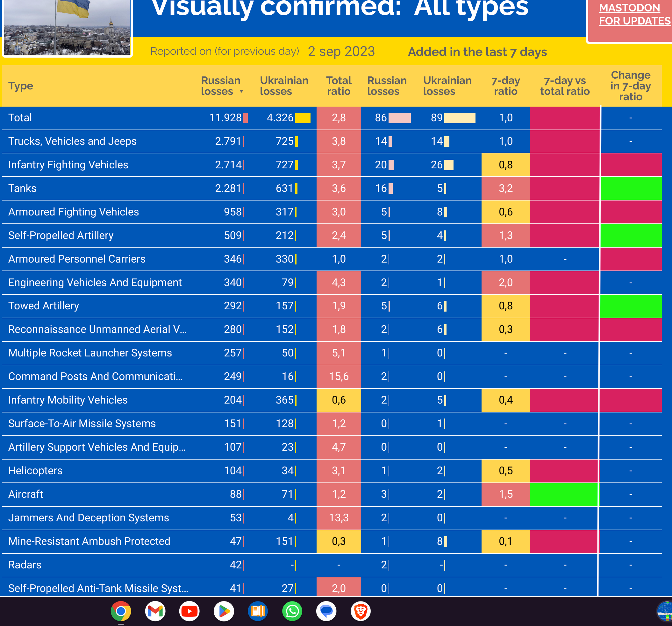672x626 pixels.
Task: Click the Russian losses sort arrow
Action: click(241, 92)
